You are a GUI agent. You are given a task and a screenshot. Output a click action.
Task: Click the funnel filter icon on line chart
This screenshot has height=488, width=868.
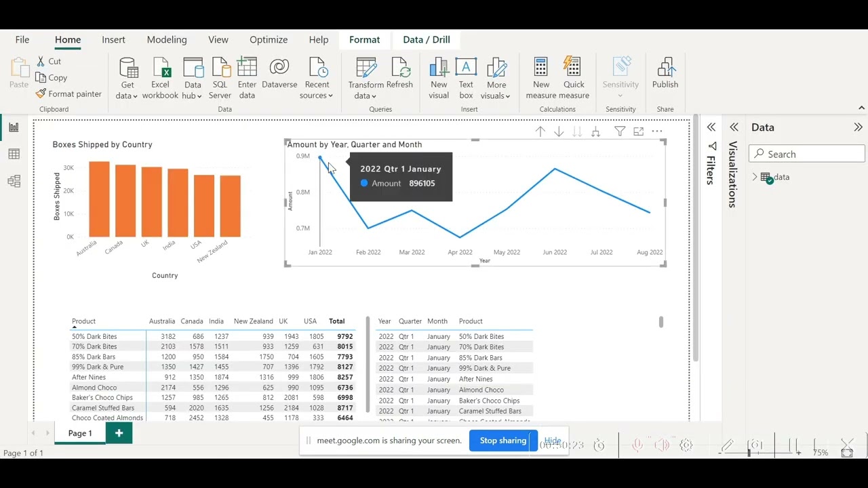point(620,131)
